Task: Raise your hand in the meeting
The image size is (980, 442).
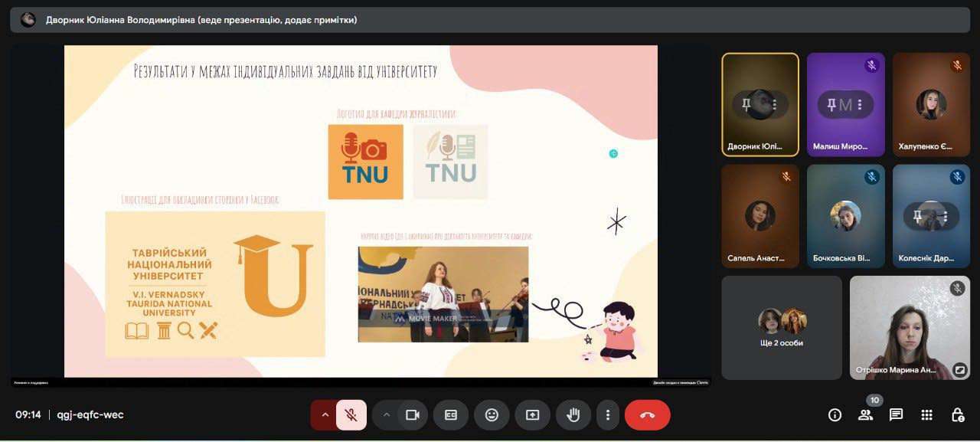Action: pos(573,414)
